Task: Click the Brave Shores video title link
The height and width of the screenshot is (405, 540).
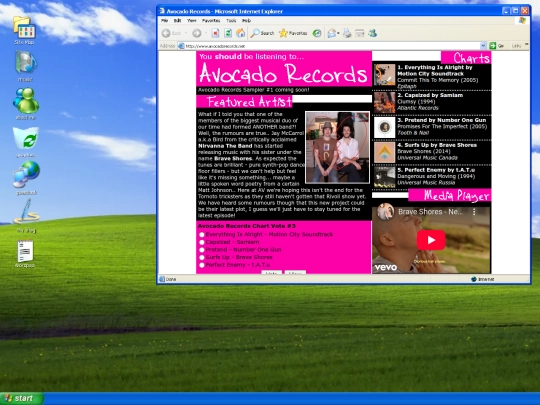Action: click(430, 212)
